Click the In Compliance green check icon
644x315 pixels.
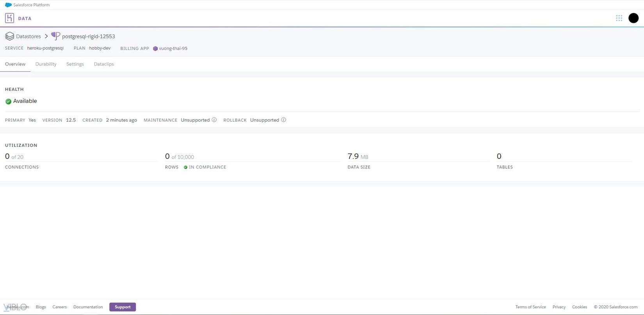(186, 167)
